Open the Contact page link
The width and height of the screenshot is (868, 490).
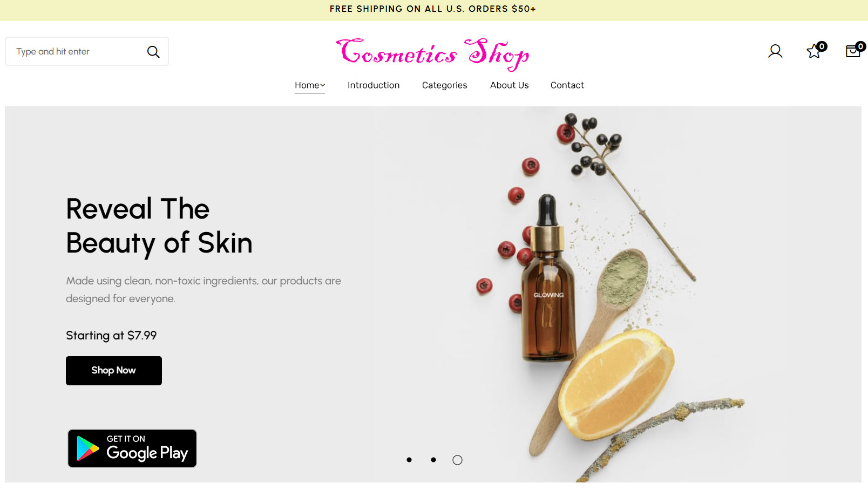[567, 85]
